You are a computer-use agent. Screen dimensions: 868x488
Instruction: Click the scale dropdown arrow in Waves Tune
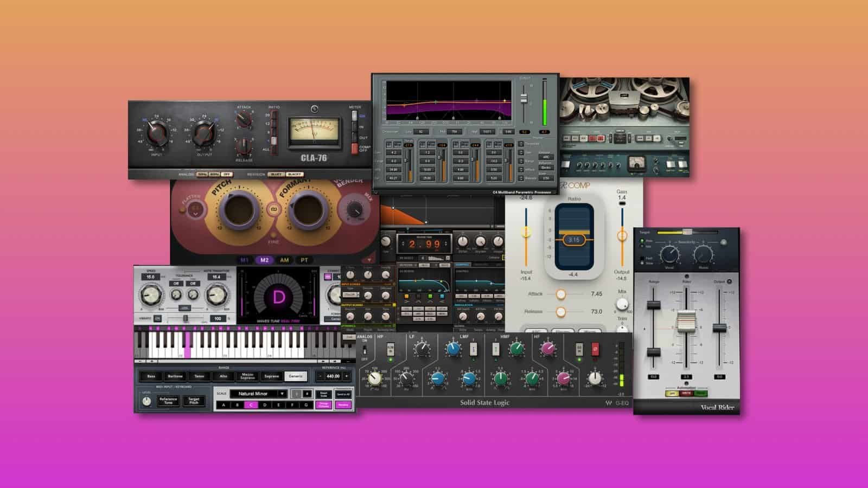[x=282, y=394]
